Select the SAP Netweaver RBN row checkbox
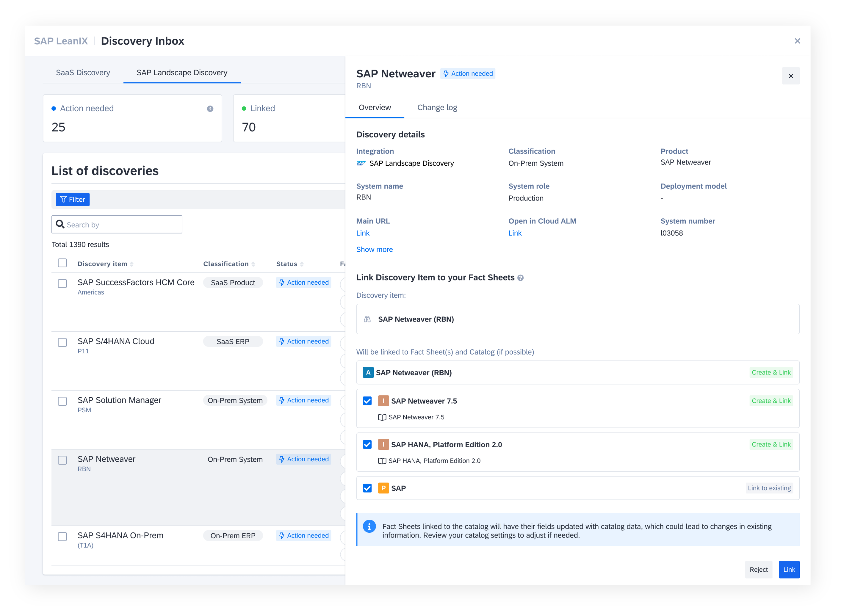 [x=62, y=460]
